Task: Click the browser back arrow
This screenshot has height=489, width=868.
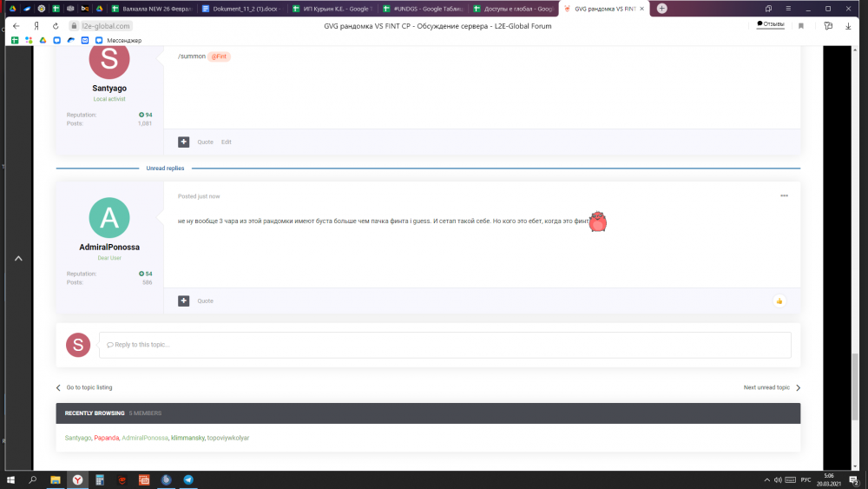Action: click(x=16, y=26)
